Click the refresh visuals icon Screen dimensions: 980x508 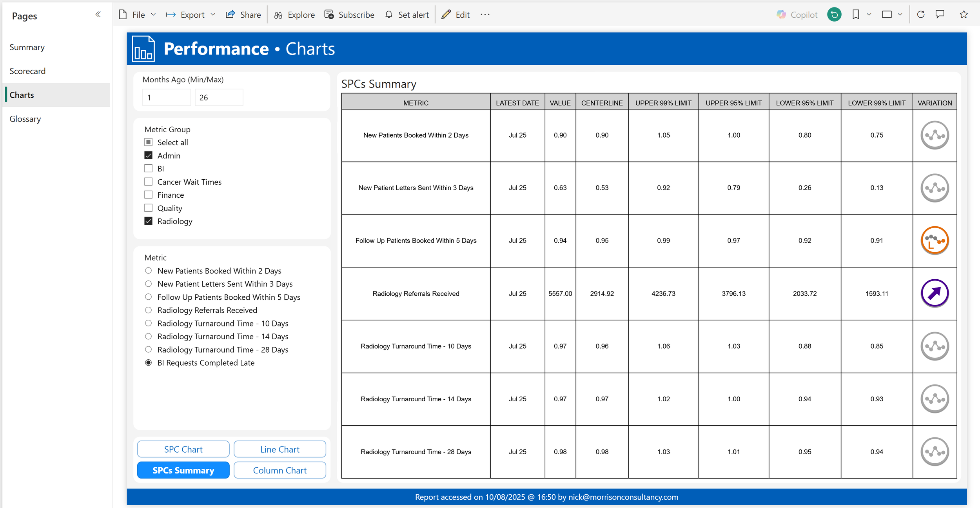921,15
